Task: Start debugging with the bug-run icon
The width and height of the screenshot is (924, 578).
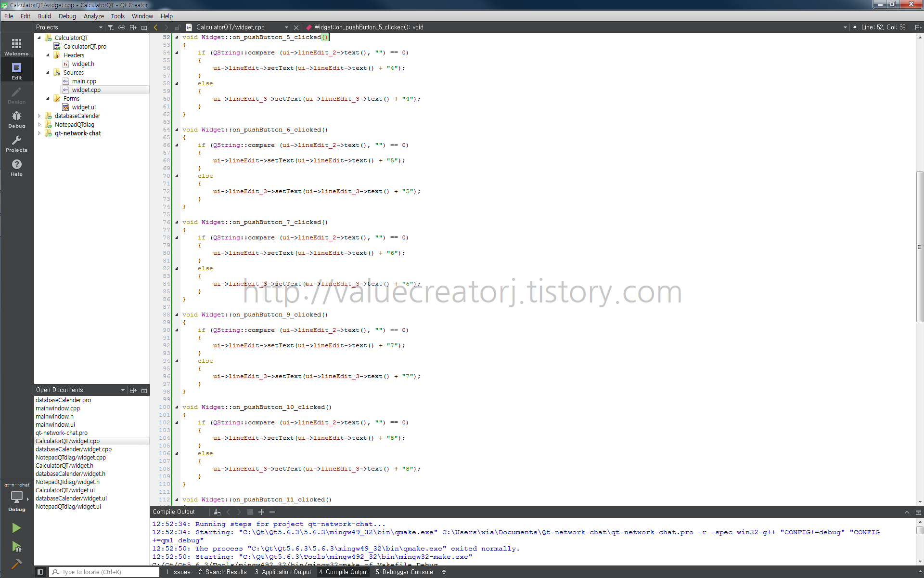Action: tap(16, 547)
